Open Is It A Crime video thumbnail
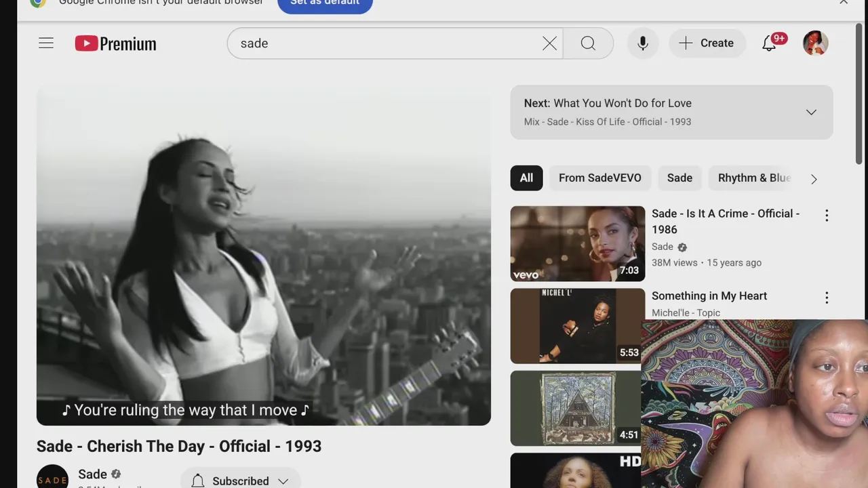 (578, 244)
